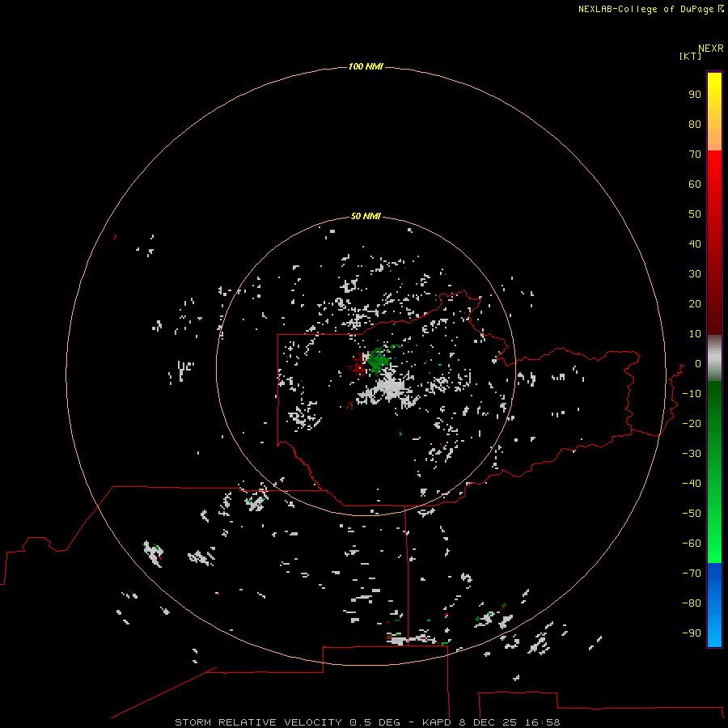Click the -80 value on the velocity scale
The image size is (728, 728).
(692, 603)
